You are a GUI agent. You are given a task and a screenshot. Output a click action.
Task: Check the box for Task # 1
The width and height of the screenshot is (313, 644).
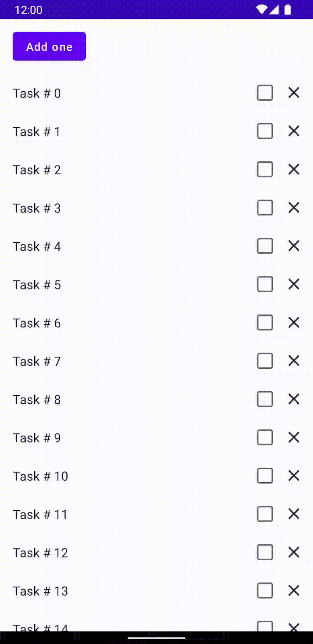tap(265, 131)
